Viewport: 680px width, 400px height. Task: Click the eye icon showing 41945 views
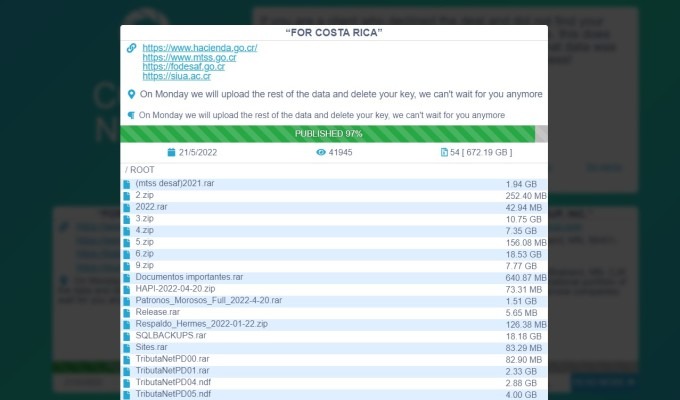pos(321,153)
